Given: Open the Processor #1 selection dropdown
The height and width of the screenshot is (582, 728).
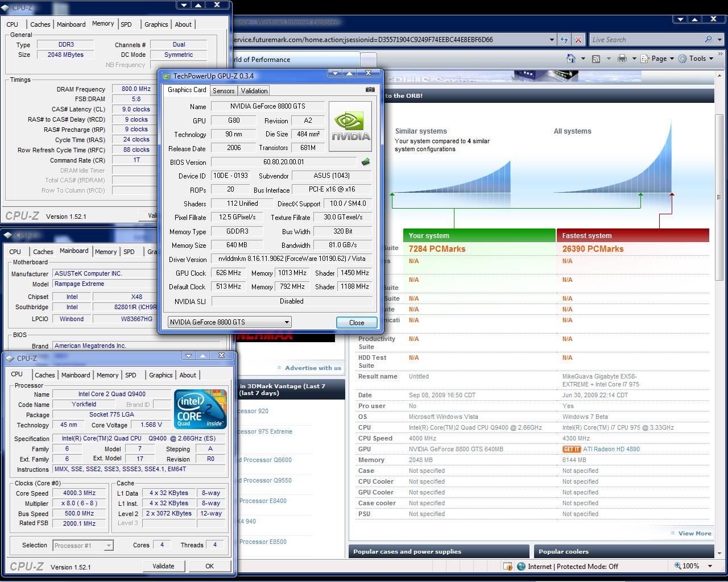Looking at the screenshot, I should [x=83, y=546].
